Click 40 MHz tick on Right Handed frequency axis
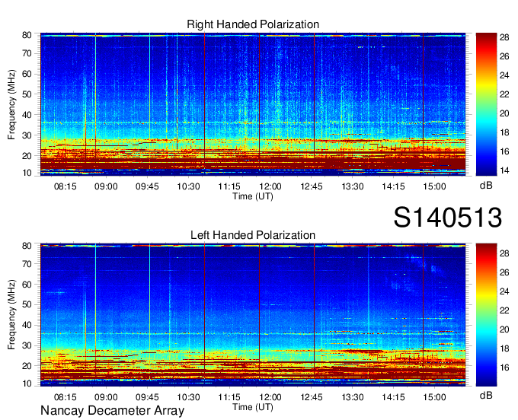 pyautogui.click(x=27, y=115)
